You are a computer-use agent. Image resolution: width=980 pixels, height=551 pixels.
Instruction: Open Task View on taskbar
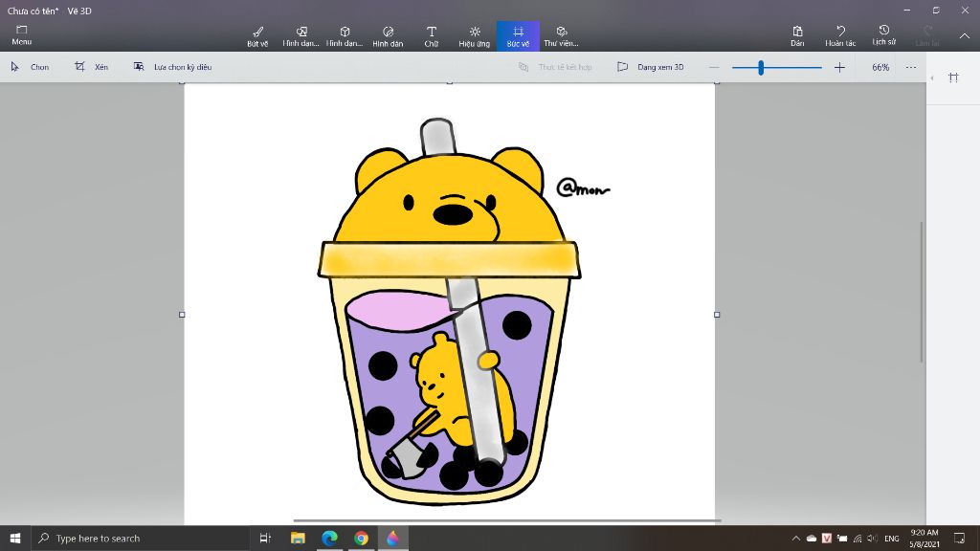click(x=265, y=538)
